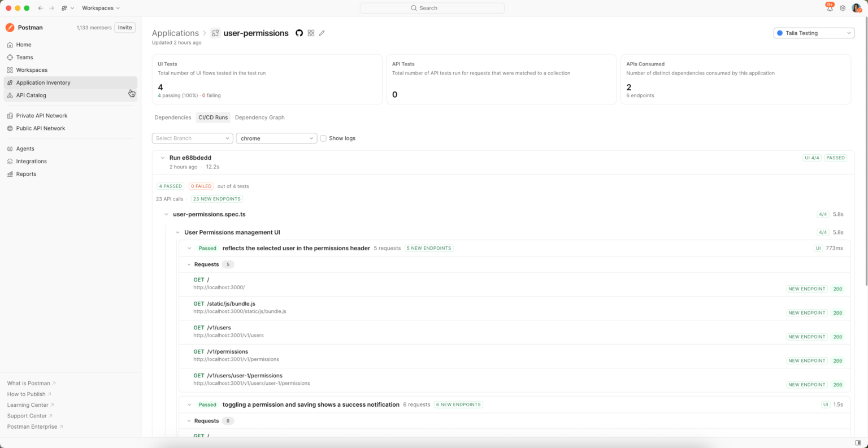Open the GitHub repository icon
This screenshot has width=868, height=448.
click(x=300, y=33)
